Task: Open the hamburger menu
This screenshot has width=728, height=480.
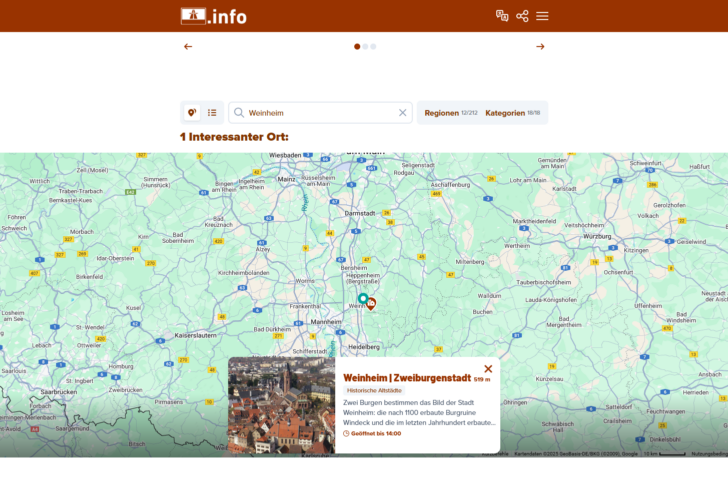Action: 542,16
